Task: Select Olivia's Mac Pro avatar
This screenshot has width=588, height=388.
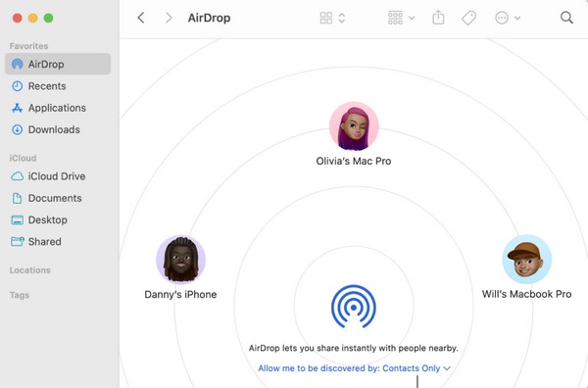Action: pyautogui.click(x=354, y=126)
